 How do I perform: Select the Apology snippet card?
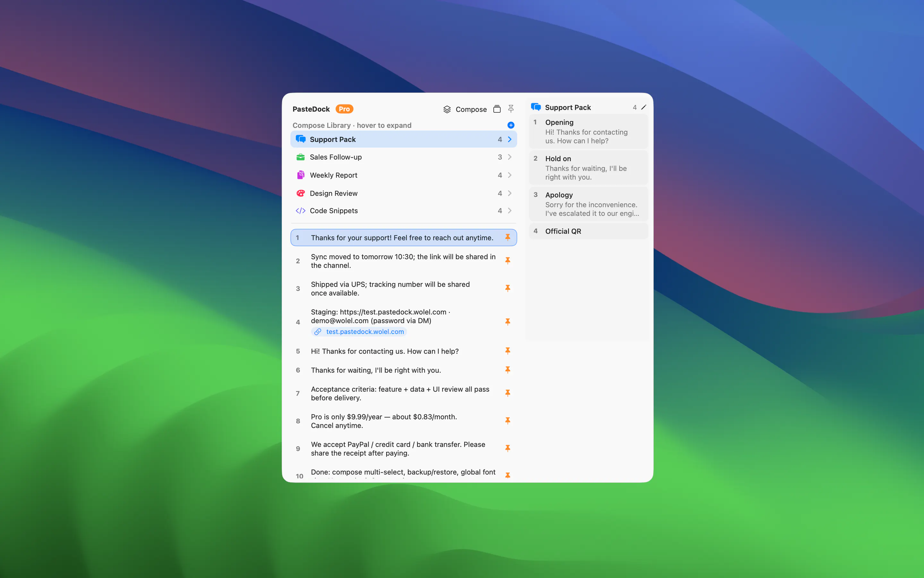[588, 204]
